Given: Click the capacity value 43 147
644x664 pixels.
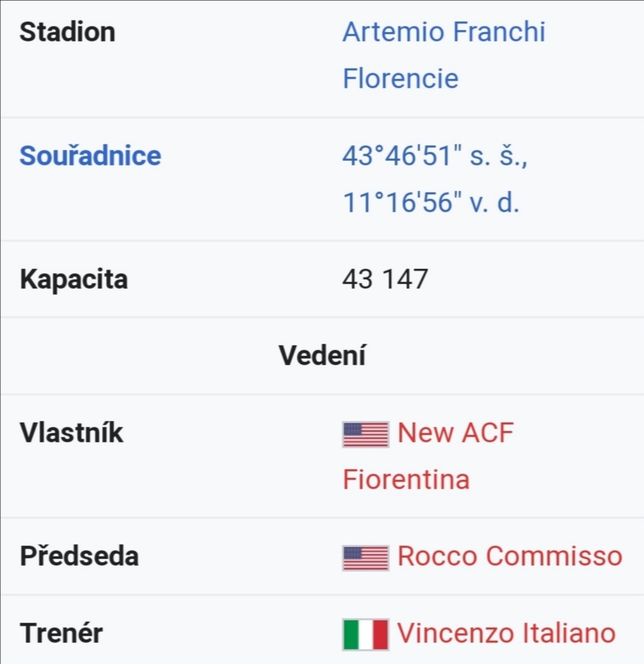Looking at the screenshot, I should pyautogui.click(x=385, y=279).
